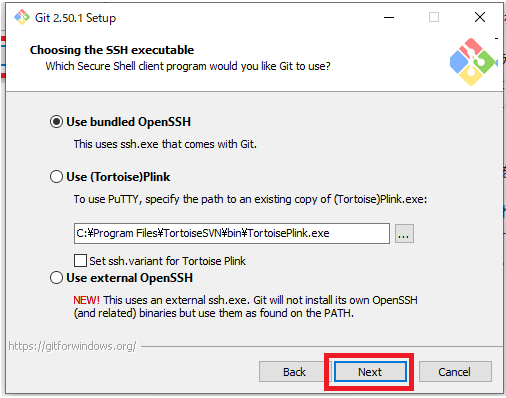Click the Git icon in the title bar
The height and width of the screenshot is (398, 506).
tap(22, 17)
